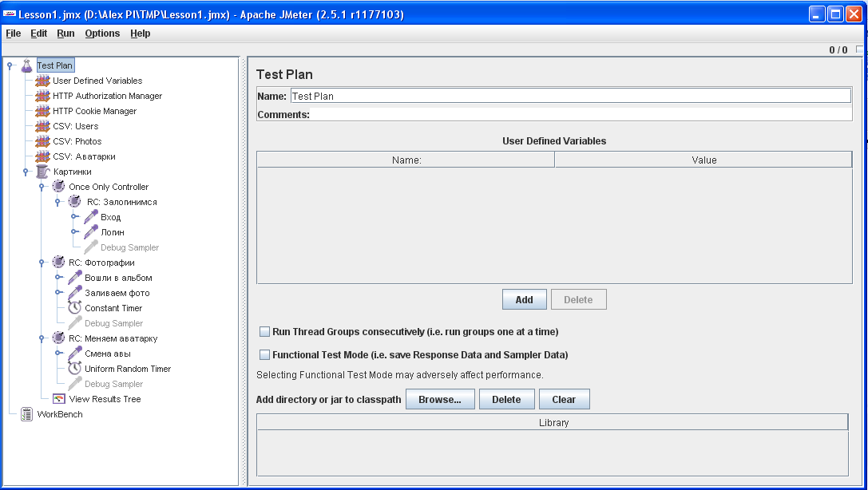Select the Заливаем фото tree row
The height and width of the screenshot is (490, 868).
(117, 293)
